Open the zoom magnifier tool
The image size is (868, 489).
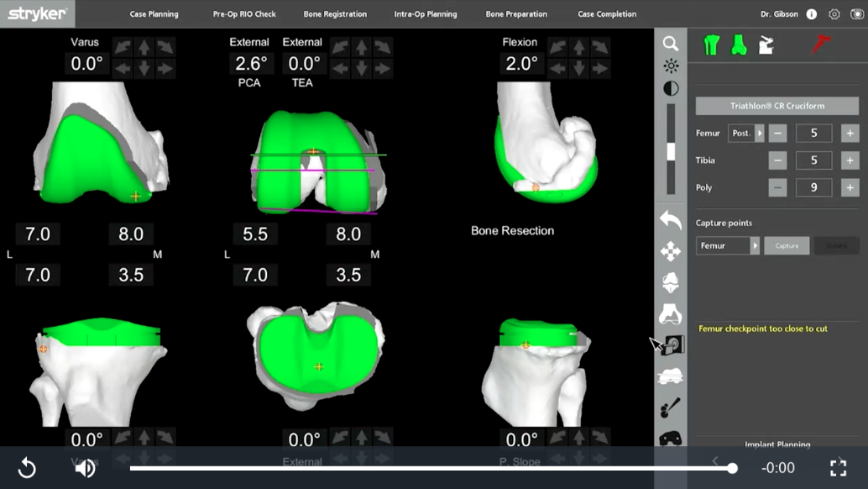(671, 44)
